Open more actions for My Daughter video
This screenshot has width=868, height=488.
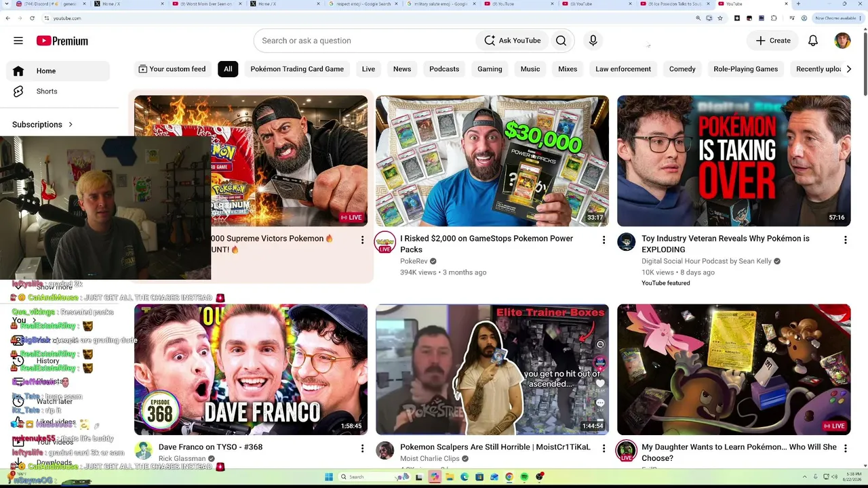(x=845, y=449)
